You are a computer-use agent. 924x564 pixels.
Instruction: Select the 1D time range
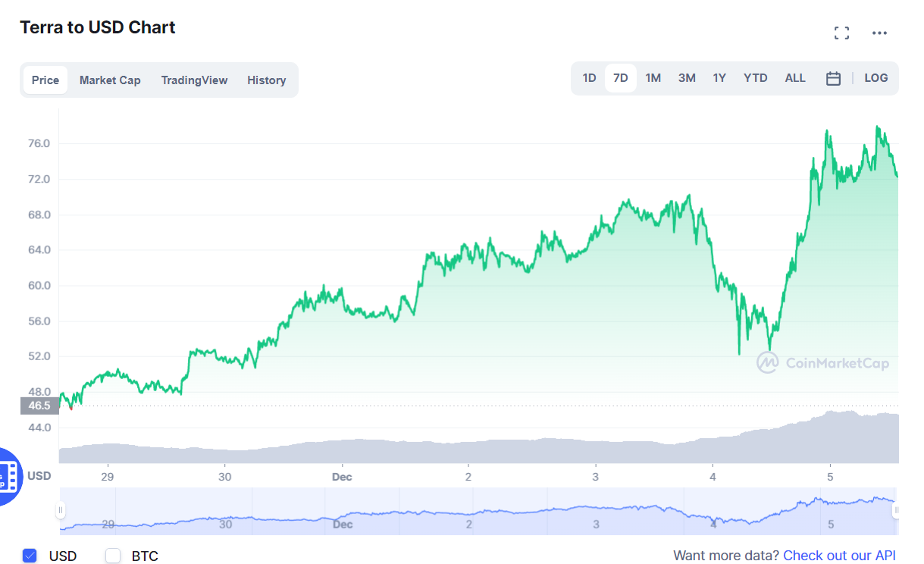coord(589,78)
